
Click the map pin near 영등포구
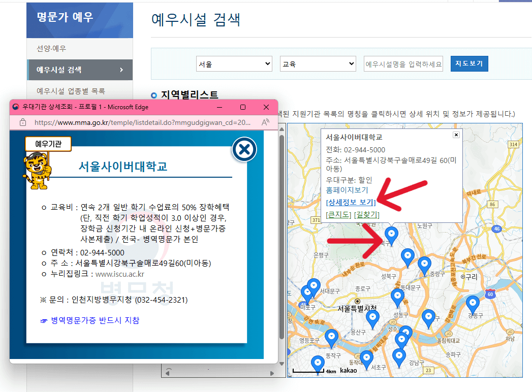(331, 339)
